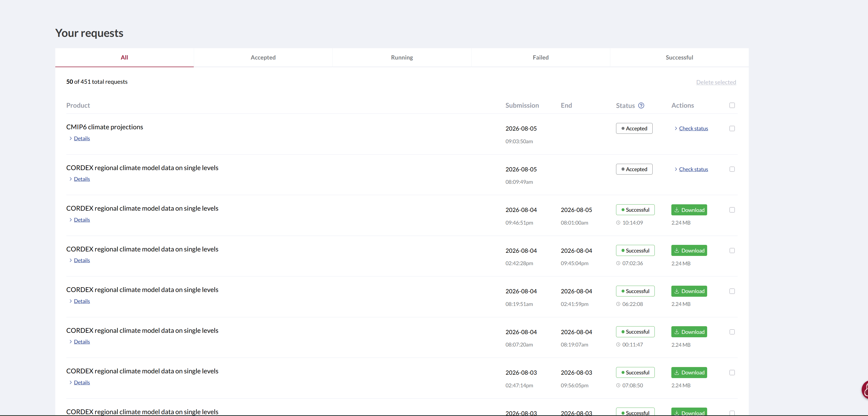Open the Failed tab
This screenshot has height=416, width=868.
[x=540, y=57]
